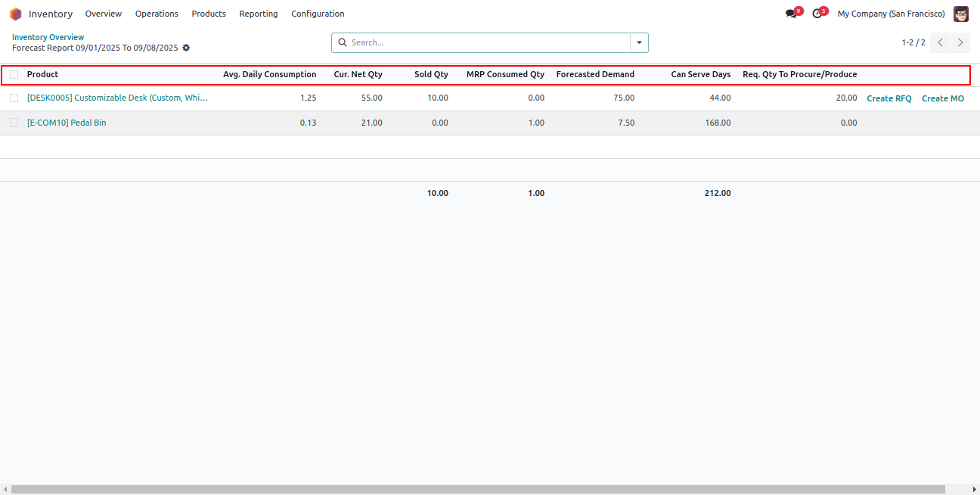The image size is (980, 495).
Task: Open the [DESK0005] Customizable Desk product
Action: pos(117,98)
